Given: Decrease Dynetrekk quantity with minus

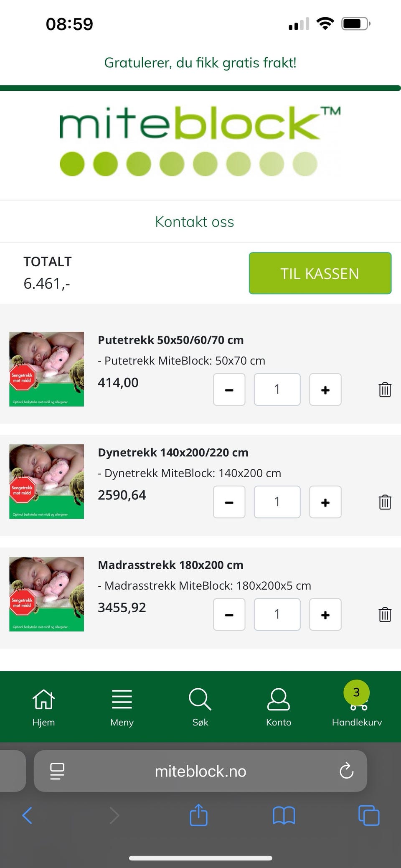Looking at the screenshot, I should [229, 502].
